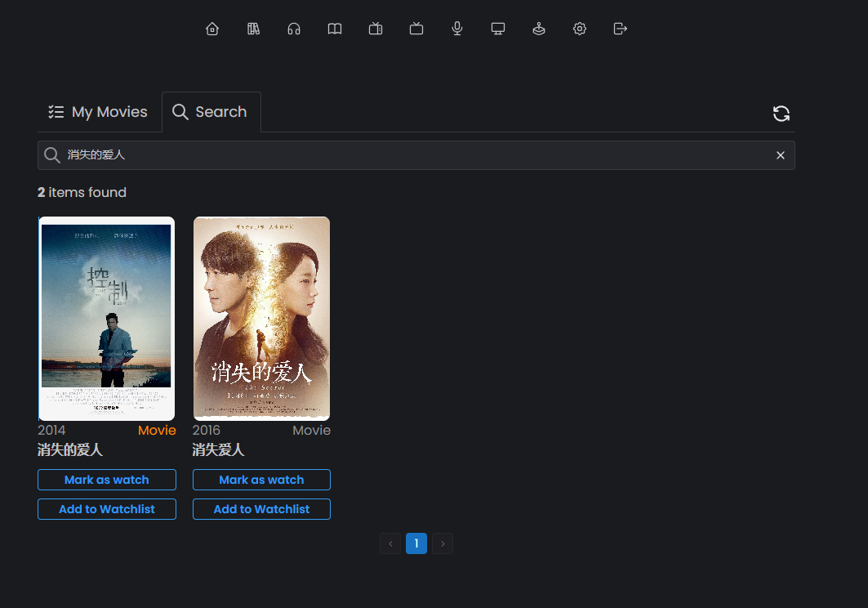Image resolution: width=868 pixels, height=608 pixels.
Task: Open the microphone podcasts icon
Action: (x=457, y=29)
